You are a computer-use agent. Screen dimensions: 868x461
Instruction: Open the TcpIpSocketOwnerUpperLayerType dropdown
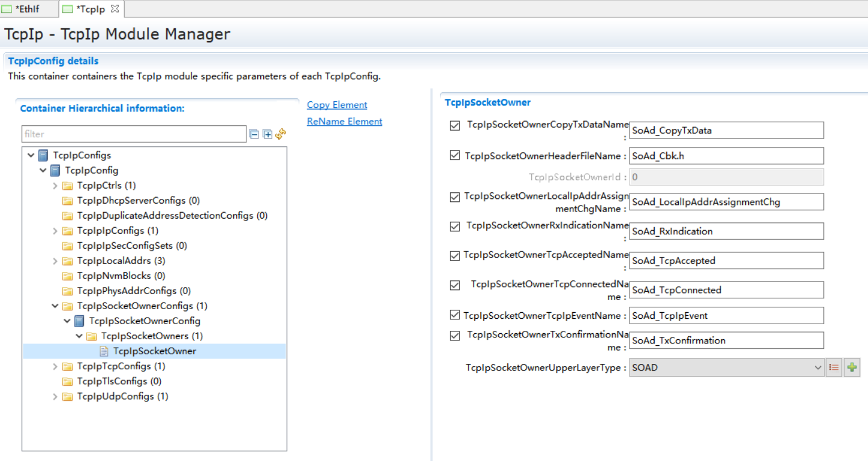point(726,368)
